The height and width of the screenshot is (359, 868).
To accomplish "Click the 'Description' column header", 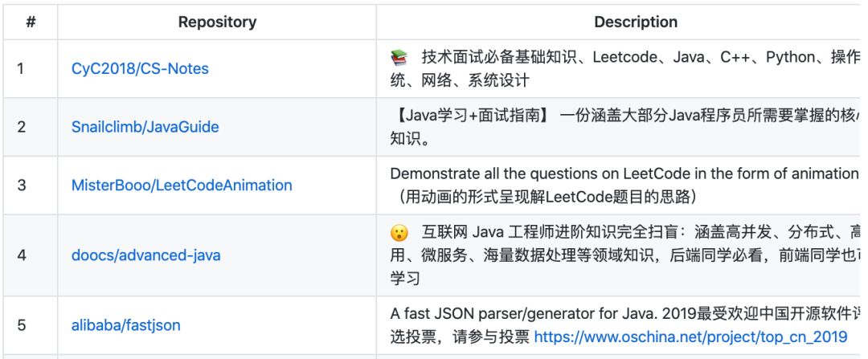I will tap(636, 22).
